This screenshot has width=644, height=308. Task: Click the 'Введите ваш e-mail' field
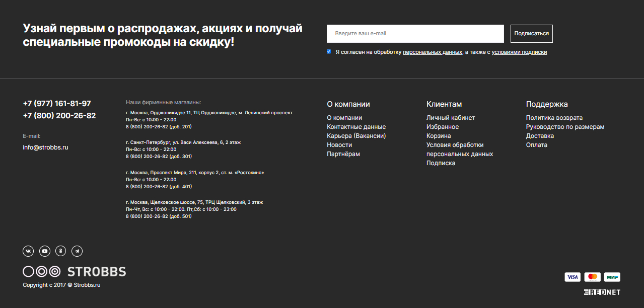[415, 34]
